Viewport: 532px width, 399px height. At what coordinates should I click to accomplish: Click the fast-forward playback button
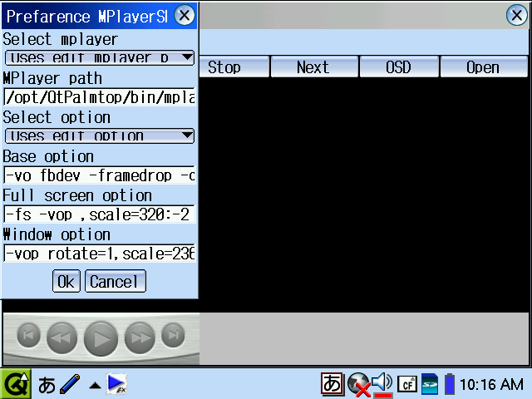click(140, 338)
